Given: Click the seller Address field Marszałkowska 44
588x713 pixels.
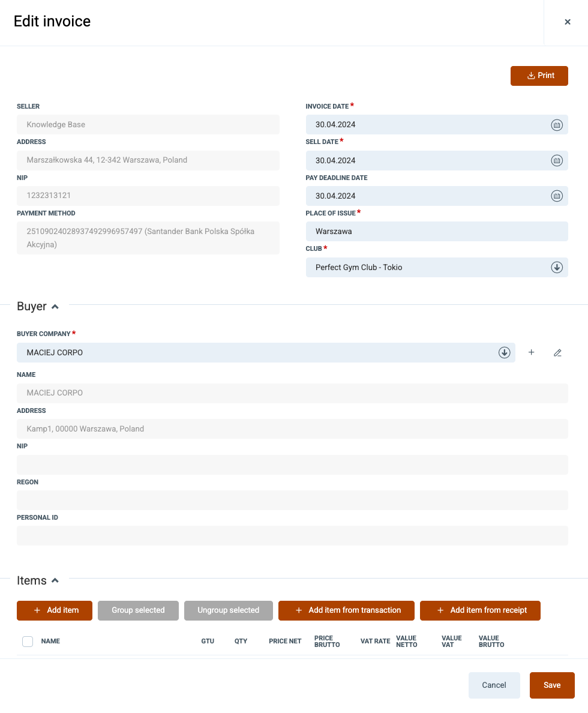Looking at the screenshot, I should point(148,160).
